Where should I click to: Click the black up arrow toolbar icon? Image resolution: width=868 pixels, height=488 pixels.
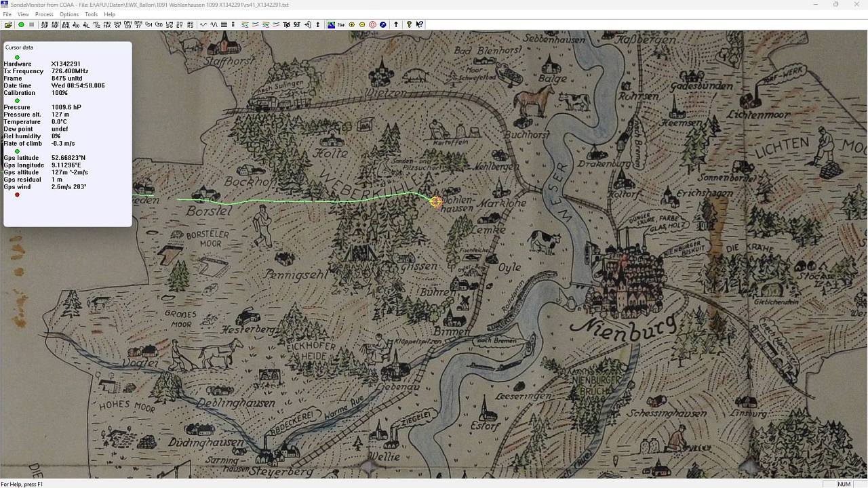tap(396, 24)
